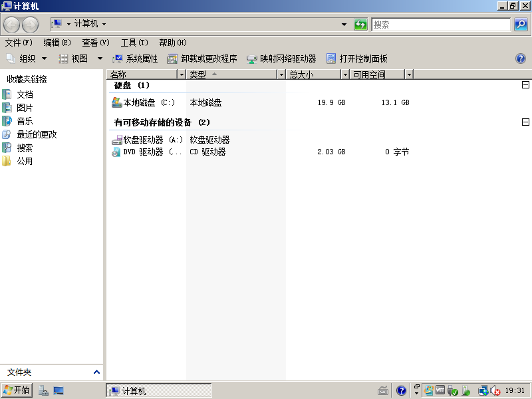532x399 pixels.
Task: Click 映射网络驱动器
Action: pos(281,59)
